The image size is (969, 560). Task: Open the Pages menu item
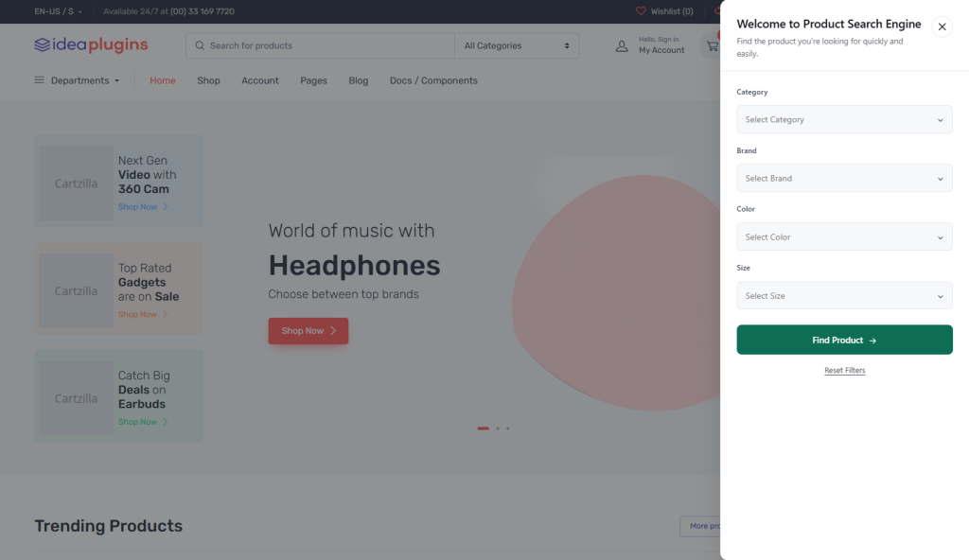313,80
